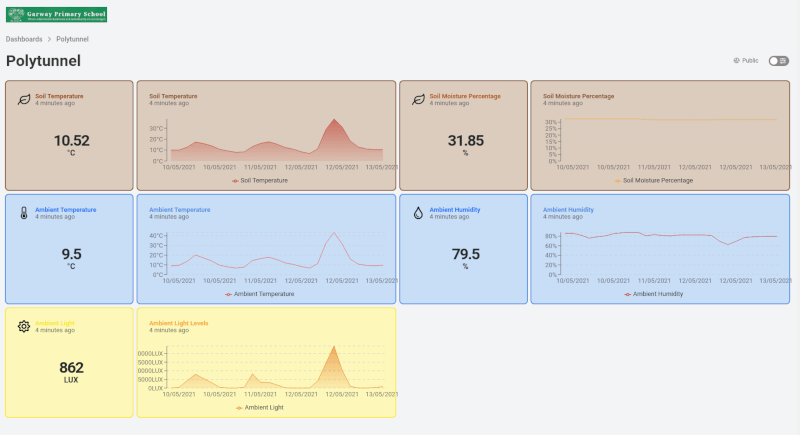Click the 30% axis label on Soil Moisture chart
800x435 pixels.
(551, 122)
